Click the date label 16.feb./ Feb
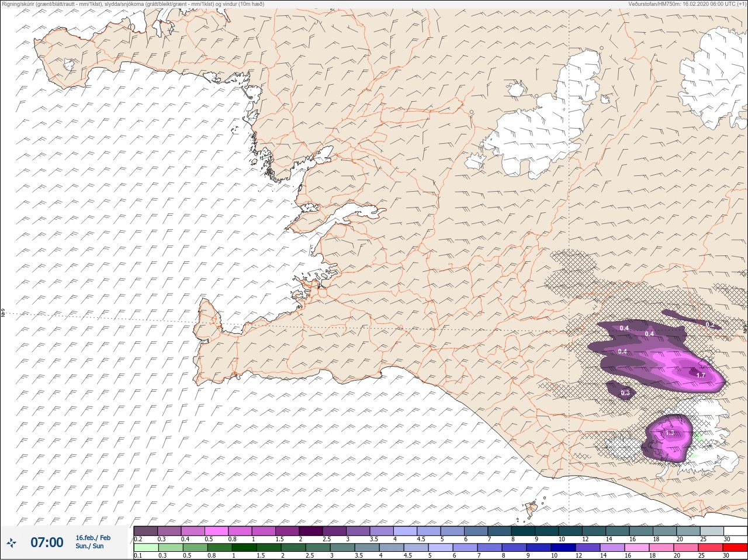The image size is (748, 560). pyautogui.click(x=93, y=538)
